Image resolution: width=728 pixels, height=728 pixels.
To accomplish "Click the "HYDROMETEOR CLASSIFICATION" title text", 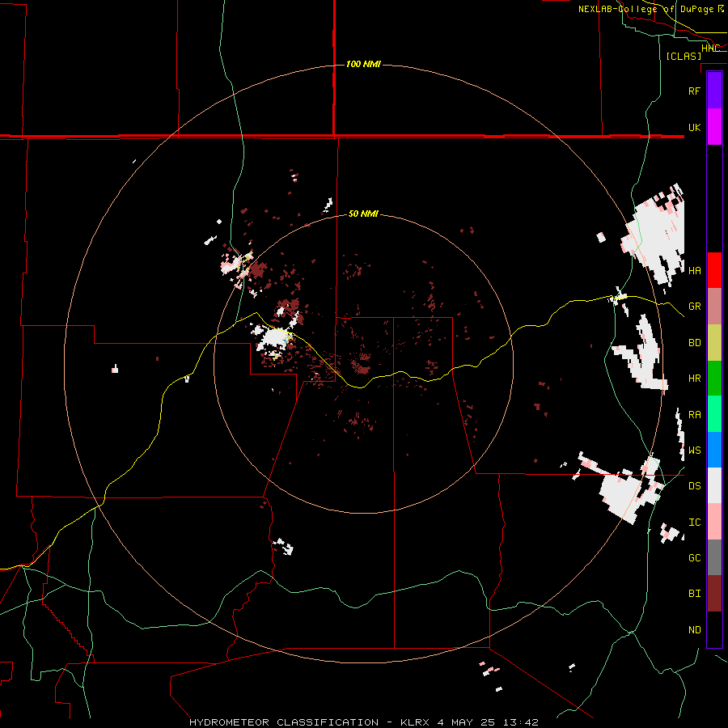I will pyautogui.click(x=284, y=722).
